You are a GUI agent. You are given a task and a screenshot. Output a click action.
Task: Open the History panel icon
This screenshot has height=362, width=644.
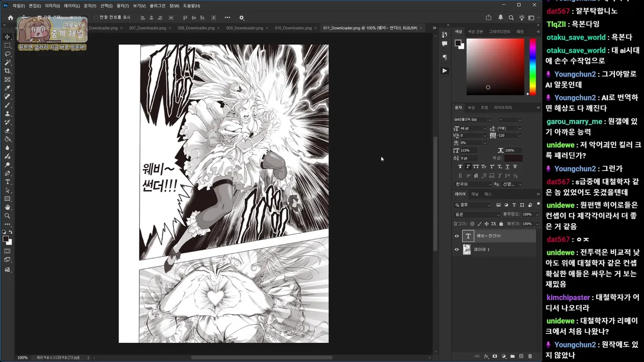point(444,35)
